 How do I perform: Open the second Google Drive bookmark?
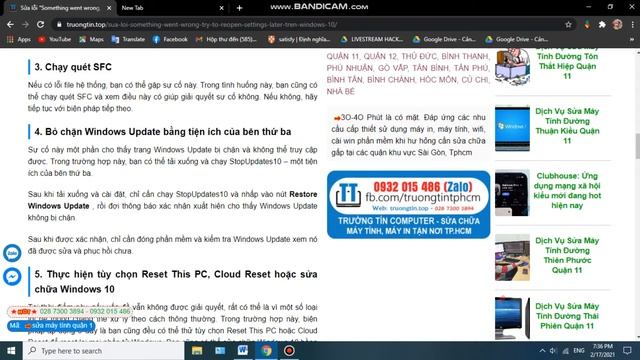516,39
